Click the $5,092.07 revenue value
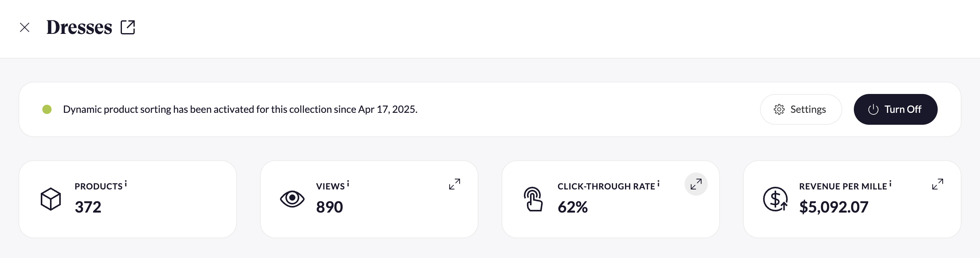Image resolution: width=980 pixels, height=258 pixels. pyautogui.click(x=834, y=207)
